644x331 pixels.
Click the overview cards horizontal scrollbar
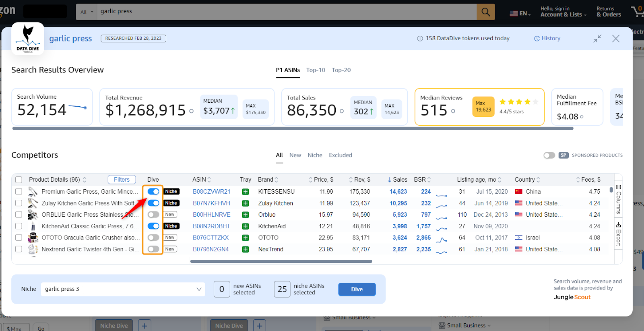(293, 128)
